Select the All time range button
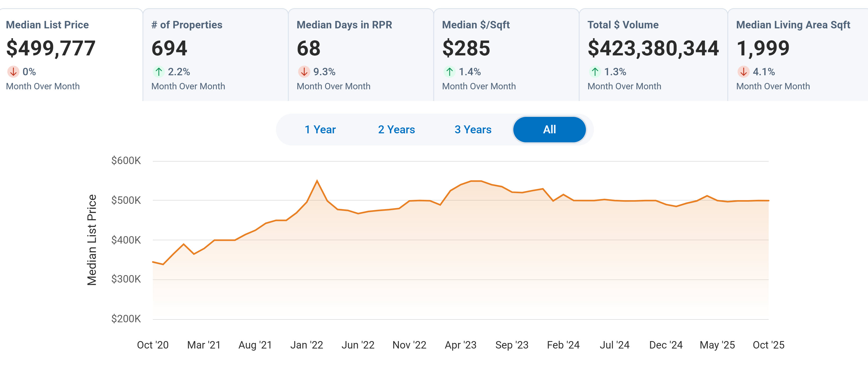868x366 pixels. 549,129
